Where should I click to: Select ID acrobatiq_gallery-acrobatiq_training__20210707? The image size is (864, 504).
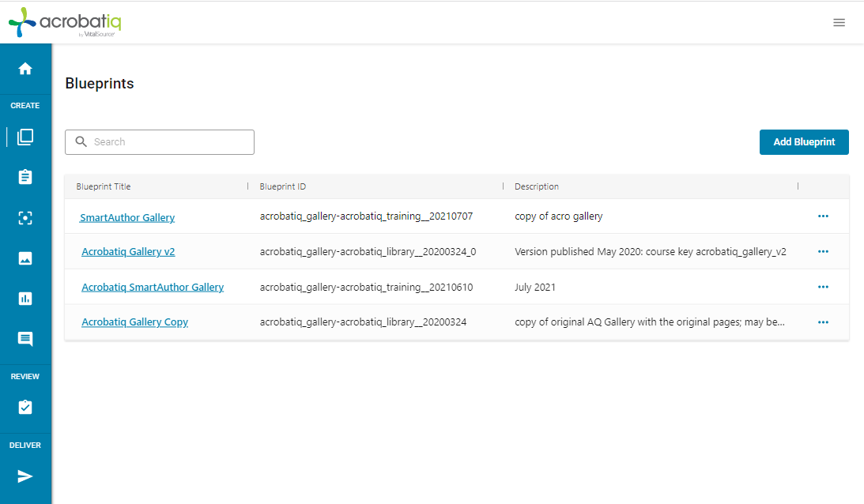pyautogui.click(x=367, y=216)
